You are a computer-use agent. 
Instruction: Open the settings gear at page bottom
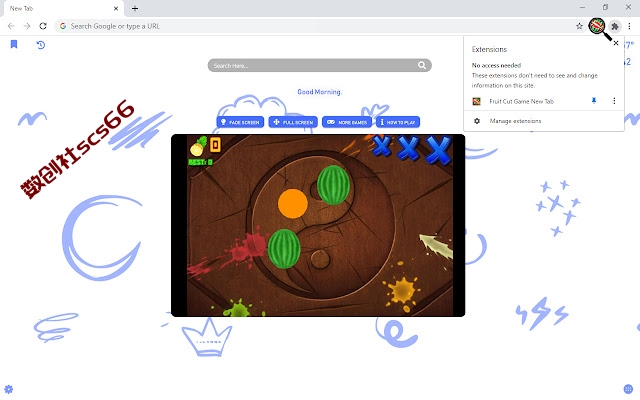(9, 389)
